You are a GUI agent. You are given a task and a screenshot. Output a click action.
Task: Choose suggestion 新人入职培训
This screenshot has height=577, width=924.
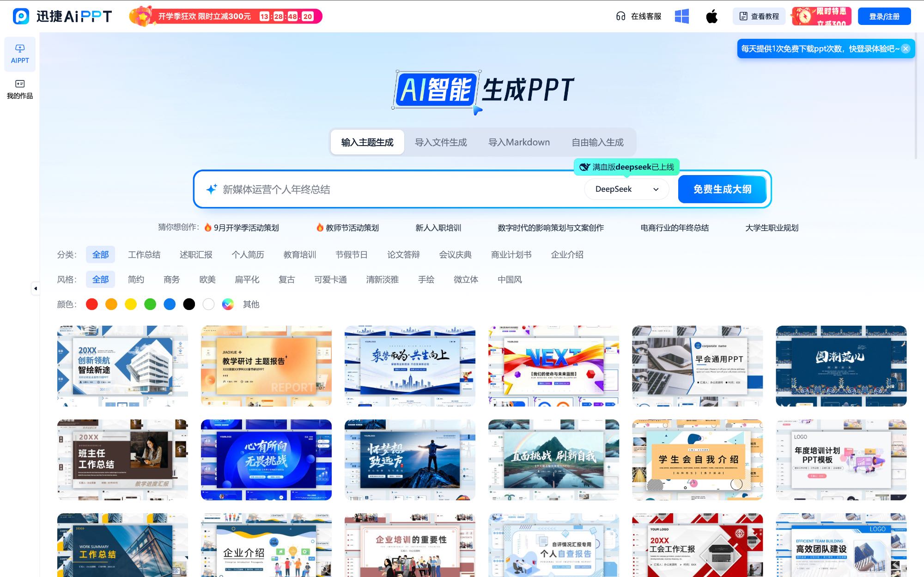pos(438,228)
